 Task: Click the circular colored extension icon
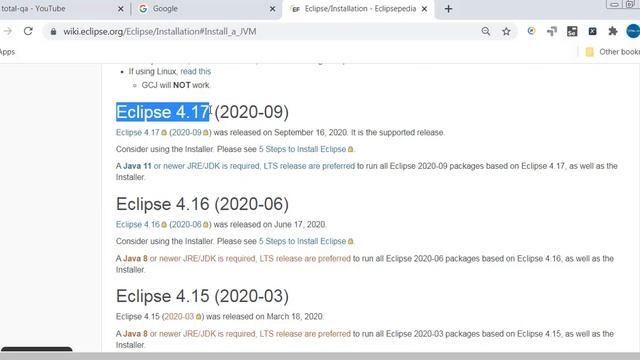531,31
